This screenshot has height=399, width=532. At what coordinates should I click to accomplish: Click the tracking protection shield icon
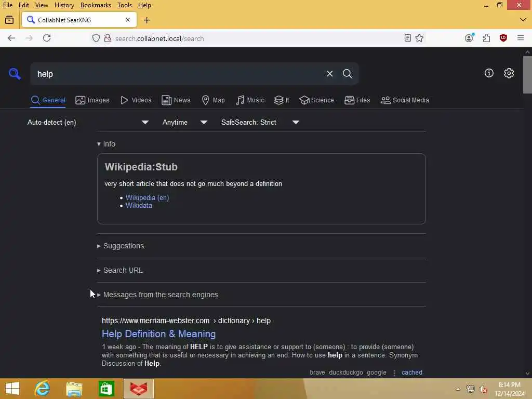pyautogui.click(x=96, y=38)
